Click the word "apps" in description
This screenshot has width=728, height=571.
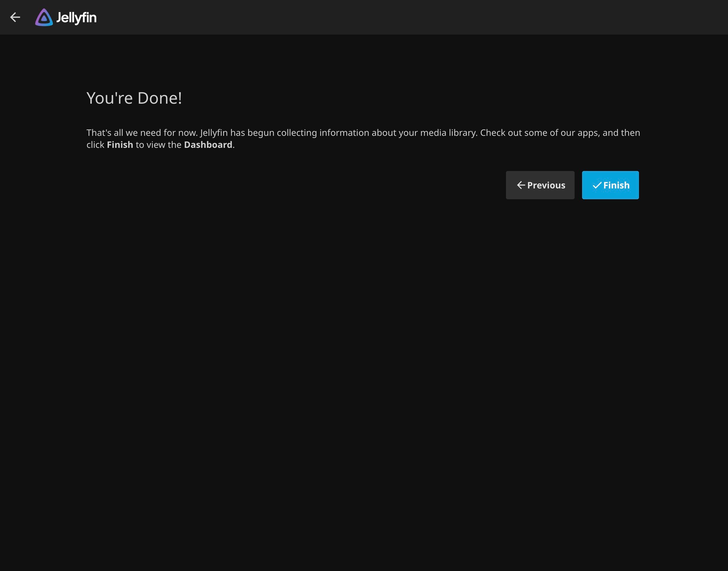tap(588, 133)
